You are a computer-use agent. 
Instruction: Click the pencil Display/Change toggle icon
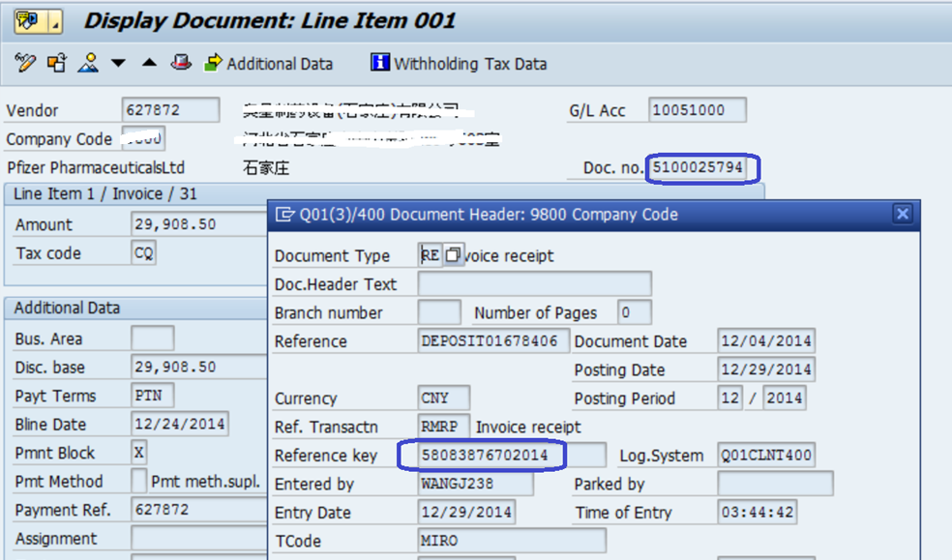pyautogui.click(x=25, y=63)
